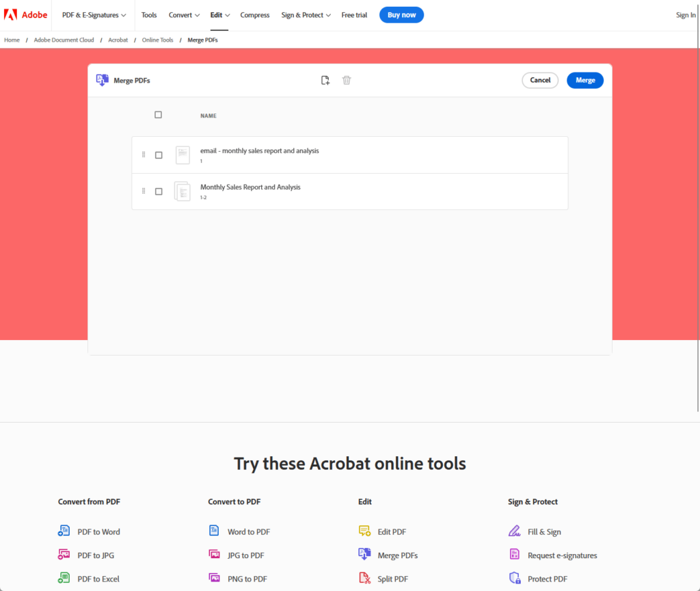Open the PDF to Word tool icon
The height and width of the screenshot is (591, 700).
pyautogui.click(x=64, y=531)
